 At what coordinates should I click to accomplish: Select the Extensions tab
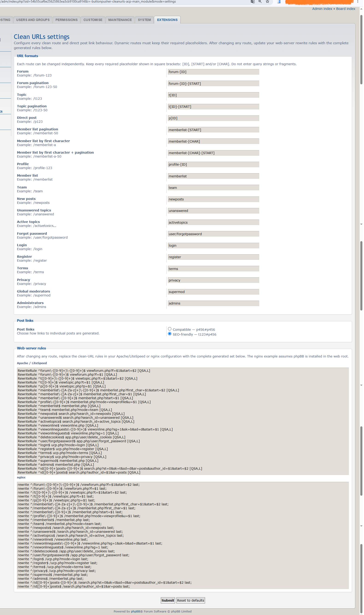[167, 20]
